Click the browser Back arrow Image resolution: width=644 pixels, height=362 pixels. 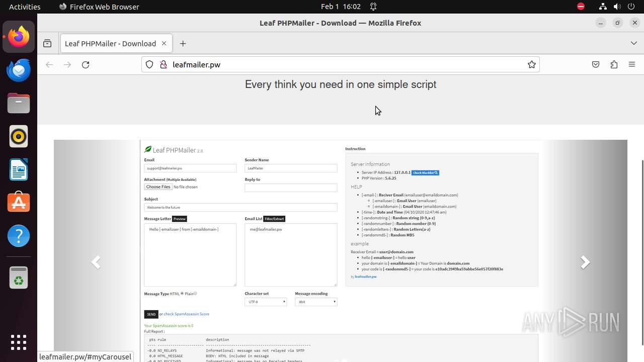point(49,64)
